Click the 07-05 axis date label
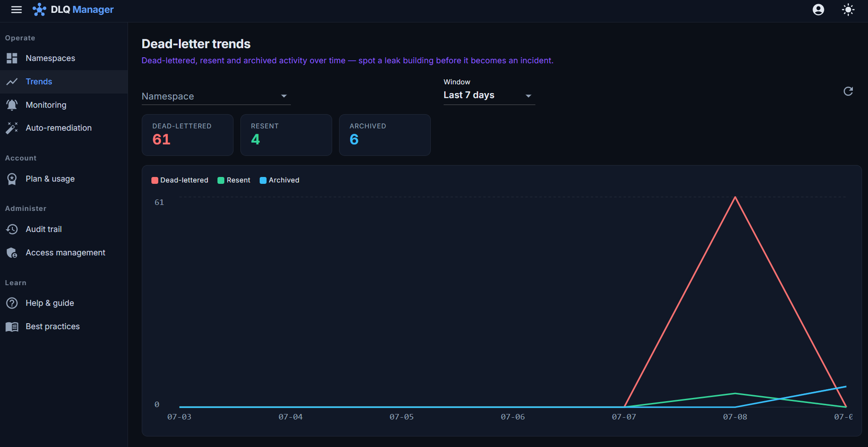 (x=401, y=417)
